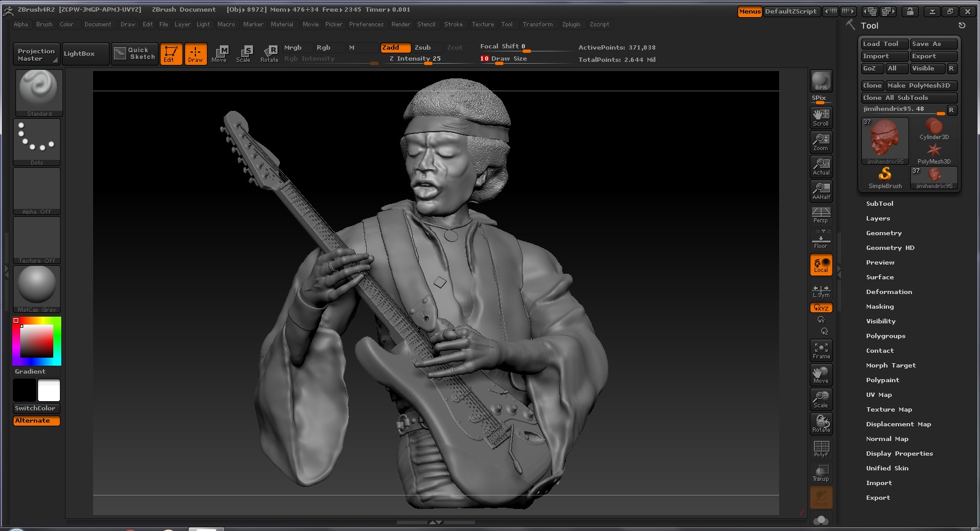Expand the Deformation section

(x=889, y=292)
